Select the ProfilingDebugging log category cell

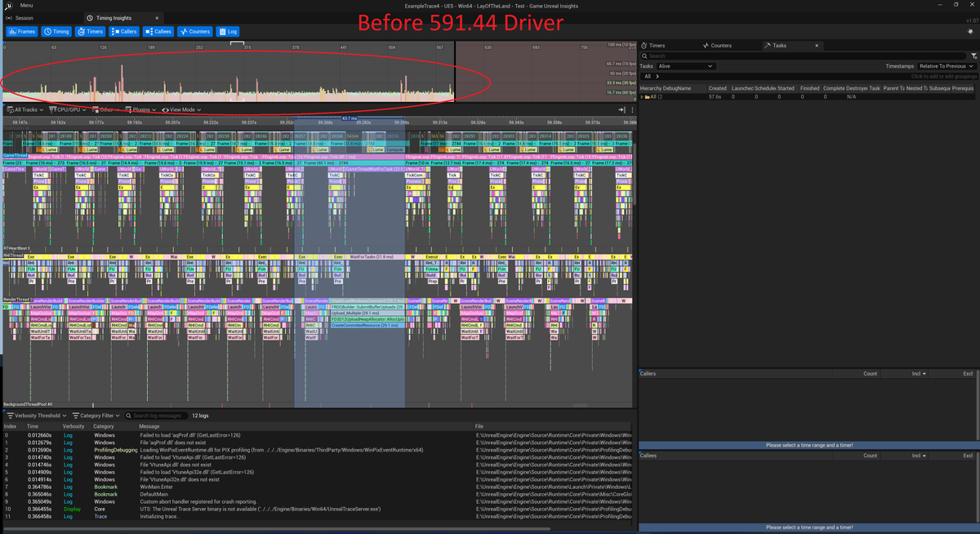click(x=114, y=450)
